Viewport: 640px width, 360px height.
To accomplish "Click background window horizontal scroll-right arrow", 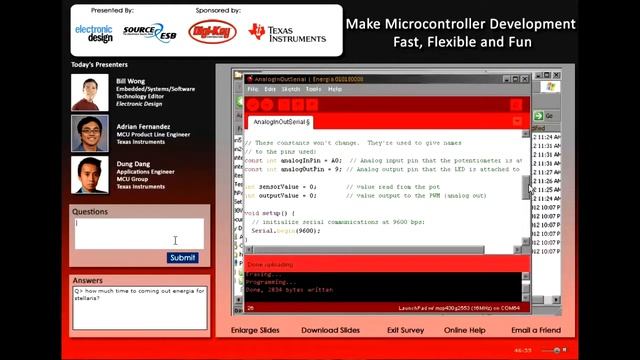I will [x=556, y=300].
